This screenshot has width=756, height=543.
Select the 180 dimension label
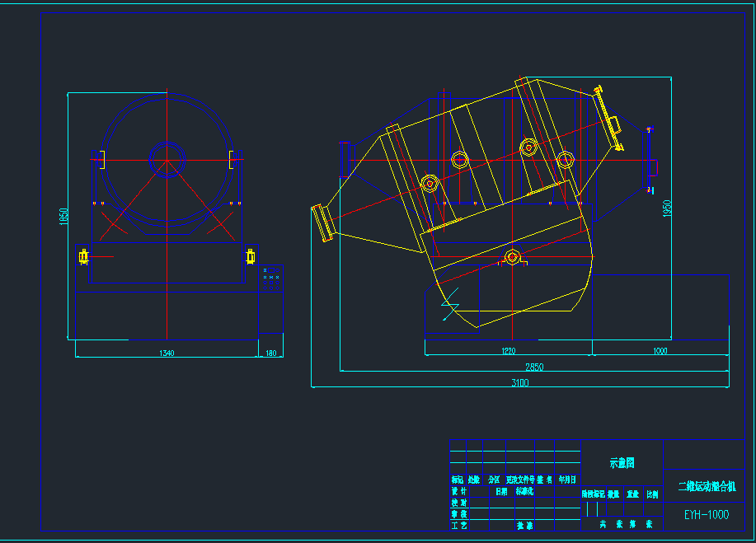(x=270, y=353)
